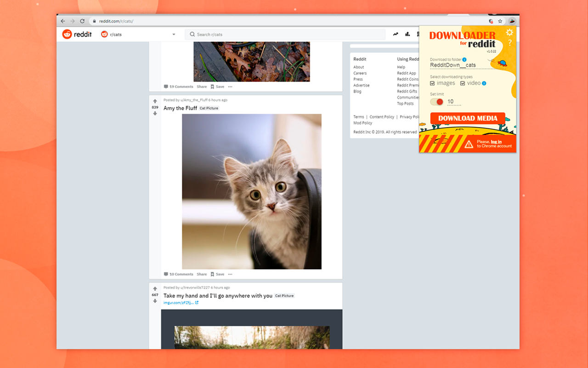Open the Terms link

click(358, 117)
